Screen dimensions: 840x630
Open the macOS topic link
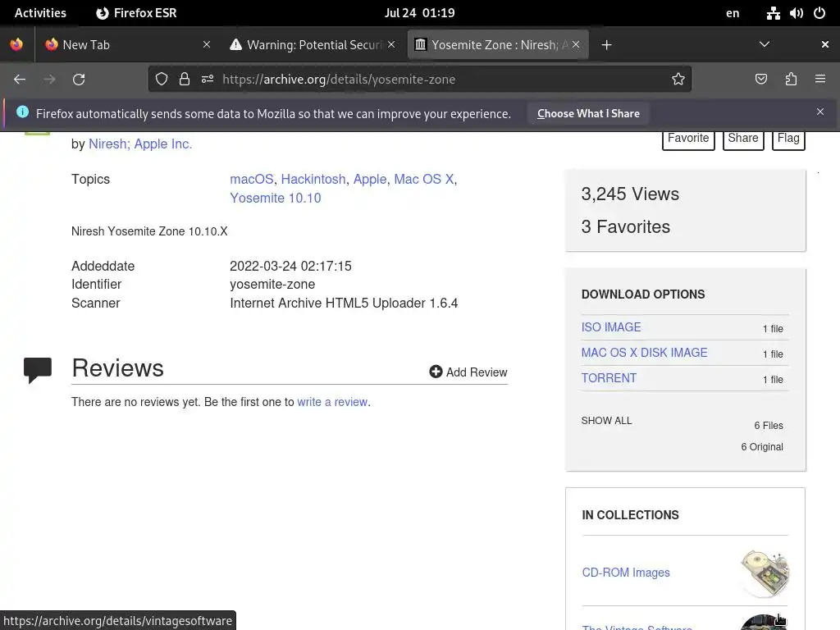point(252,179)
